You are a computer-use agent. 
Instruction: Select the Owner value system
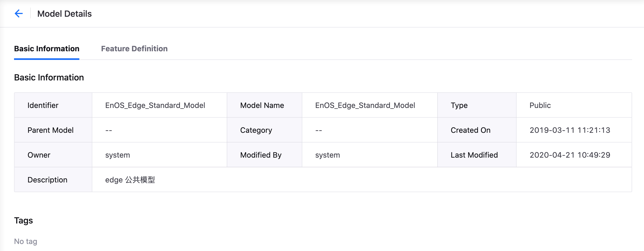tap(118, 155)
